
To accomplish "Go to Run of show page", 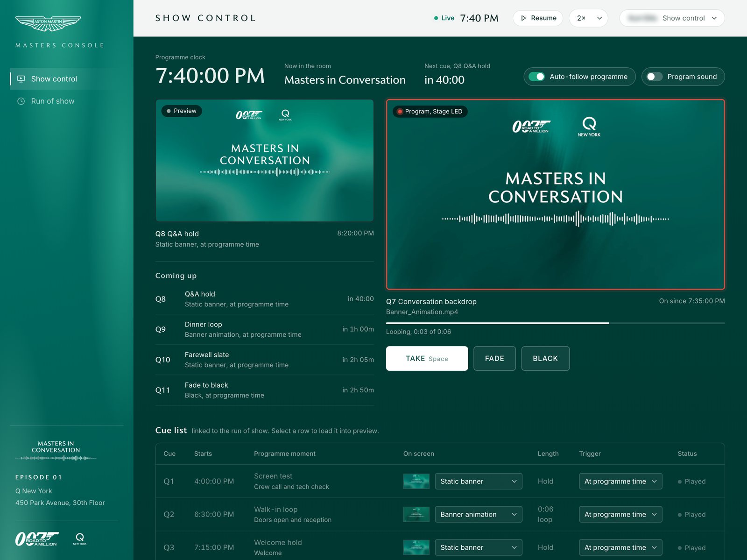I will tap(66, 101).
